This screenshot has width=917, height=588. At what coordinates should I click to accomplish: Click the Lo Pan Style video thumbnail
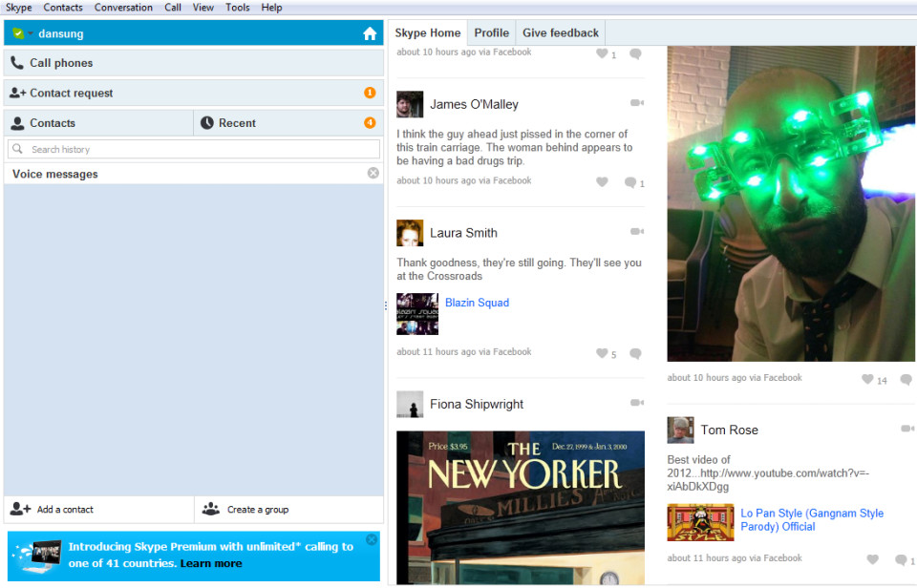click(700, 522)
